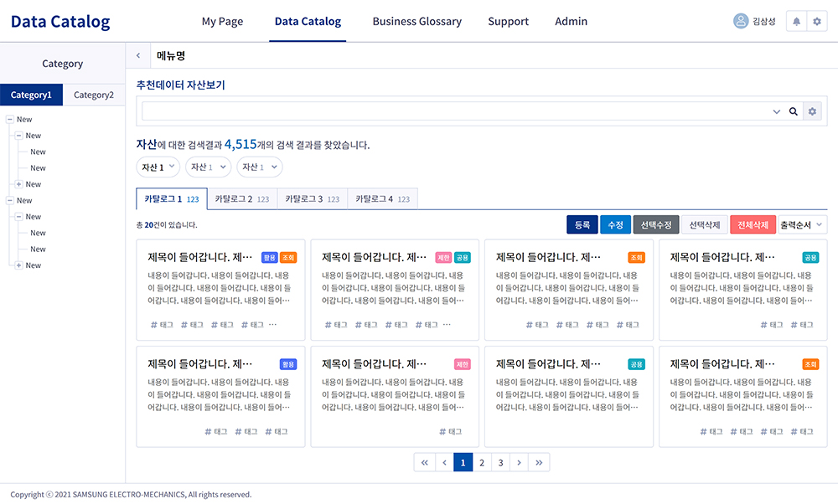Open settings gear in top header
The image size is (838, 504).
817,22
